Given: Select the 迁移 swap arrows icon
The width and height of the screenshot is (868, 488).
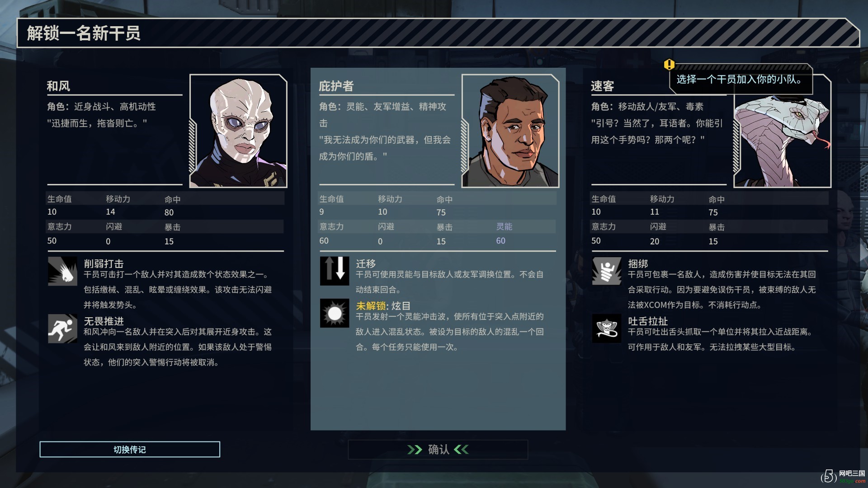Looking at the screenshot, I should pos(335,271).
